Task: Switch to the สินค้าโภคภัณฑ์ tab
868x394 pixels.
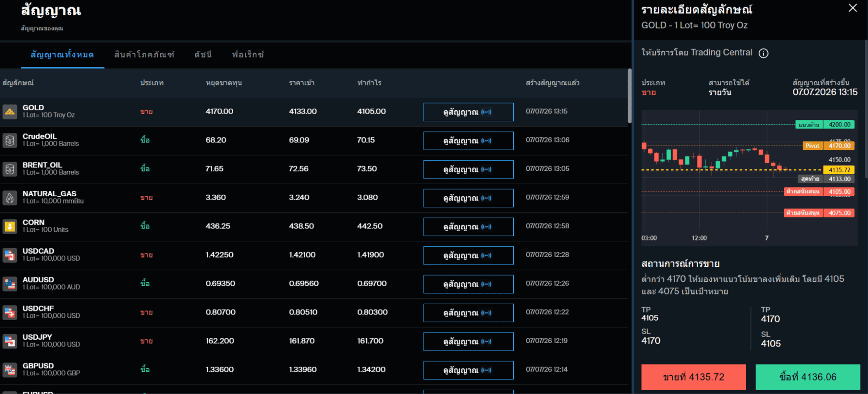Action: (x=144, y=55)
